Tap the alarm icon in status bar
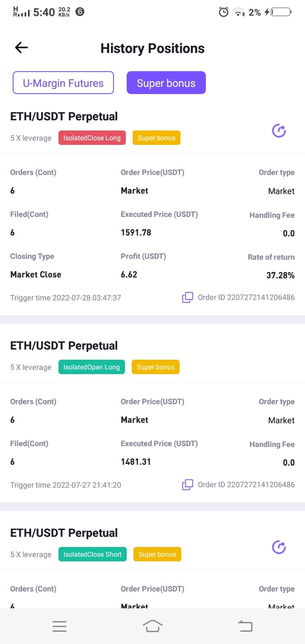 [x=223, y=12]
